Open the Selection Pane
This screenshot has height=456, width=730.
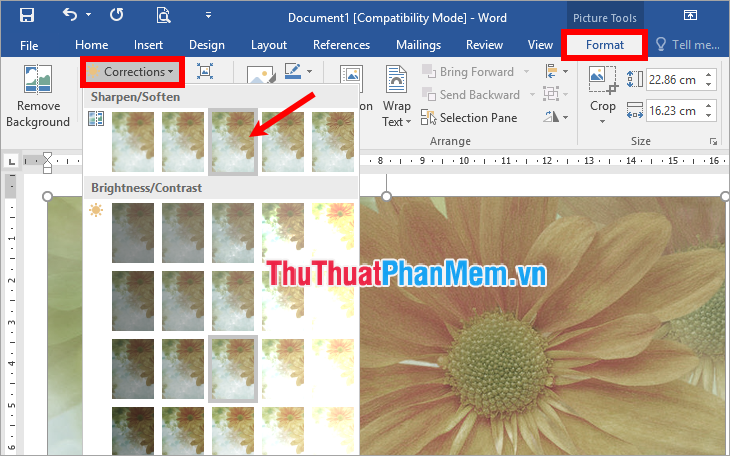click(469, 117)
